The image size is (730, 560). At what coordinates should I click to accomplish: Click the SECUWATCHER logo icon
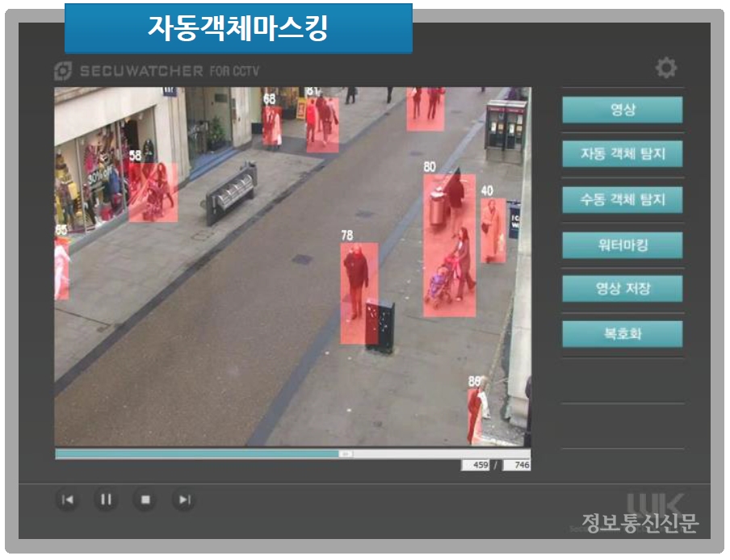tap(65, 69)
